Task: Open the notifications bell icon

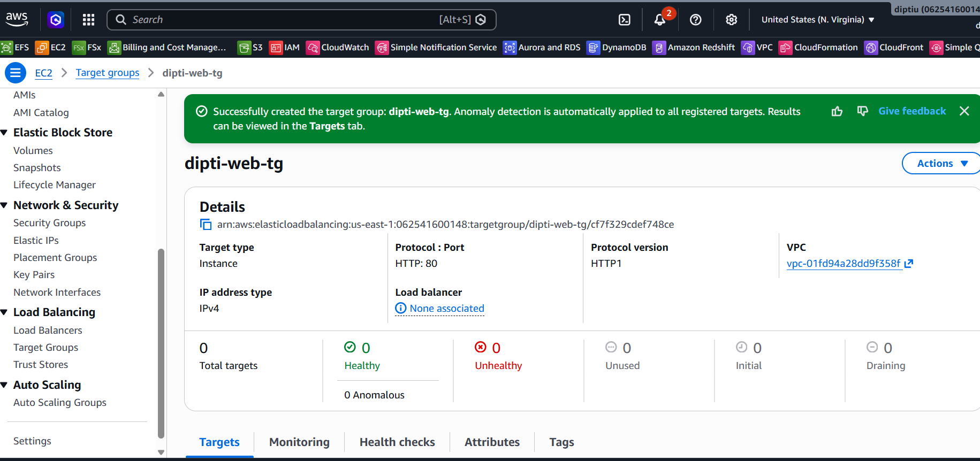Action: click(660, 20)
